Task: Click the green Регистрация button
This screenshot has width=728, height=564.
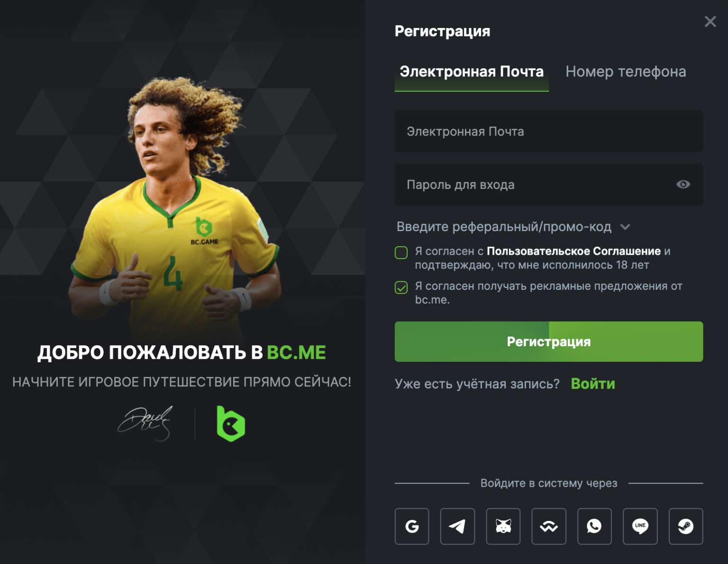Action: coord(549,341)
